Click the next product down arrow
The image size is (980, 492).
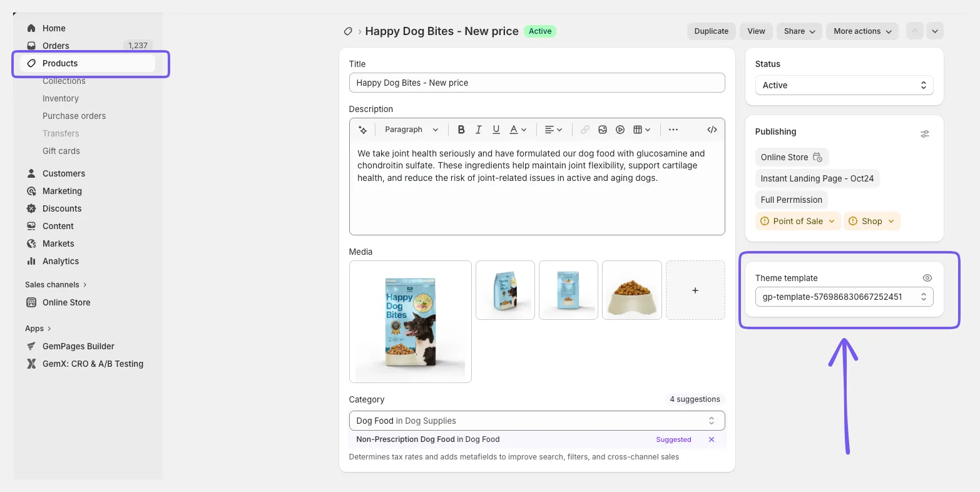(x=935, y=31)
